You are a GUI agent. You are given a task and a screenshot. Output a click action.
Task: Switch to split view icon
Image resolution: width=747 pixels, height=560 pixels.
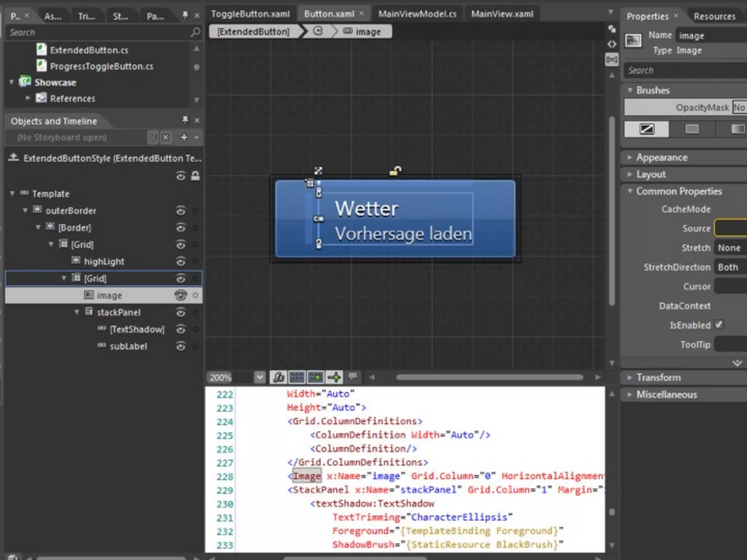(612, 59)
